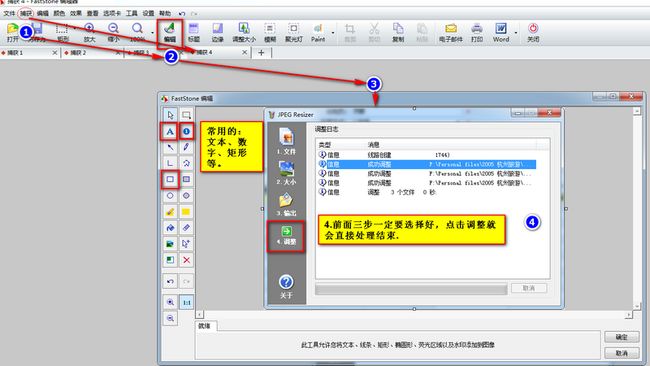Click the 电子邮件 email toolbar icon
Viewport: 650px width, 366px height.
451,32
